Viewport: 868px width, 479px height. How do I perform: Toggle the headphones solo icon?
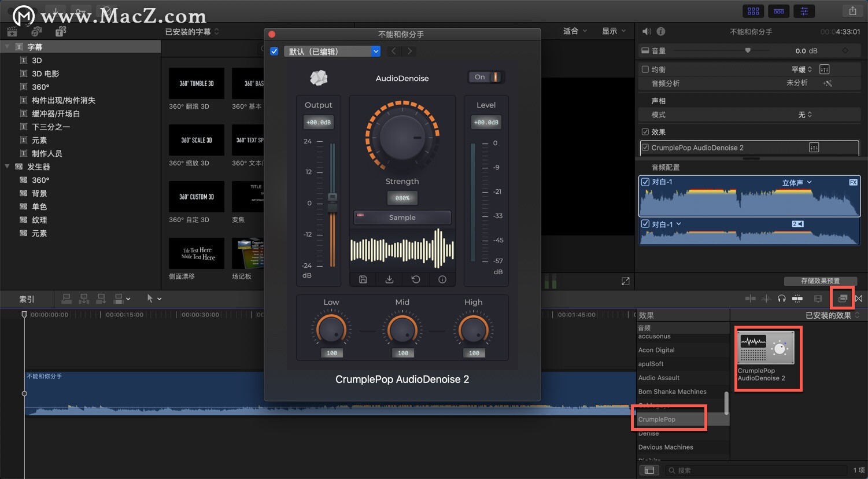tap(782, 299)
